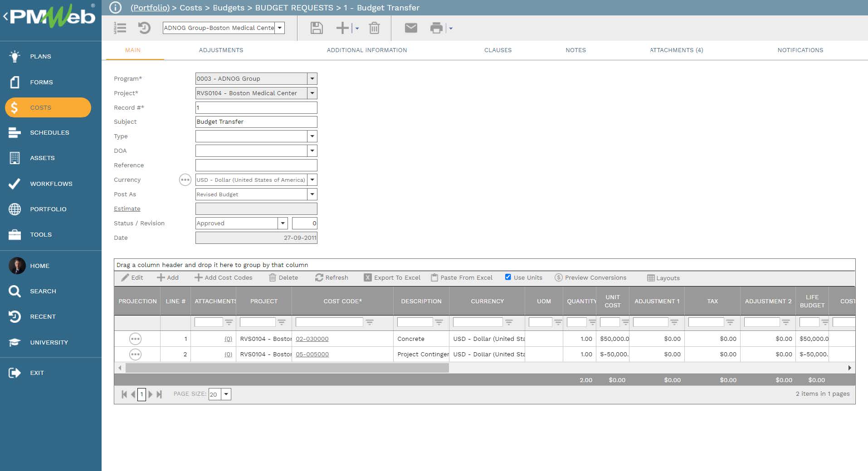Delete the record using the trash icon
Screen dimensions: 868x471
click(374, 28)
